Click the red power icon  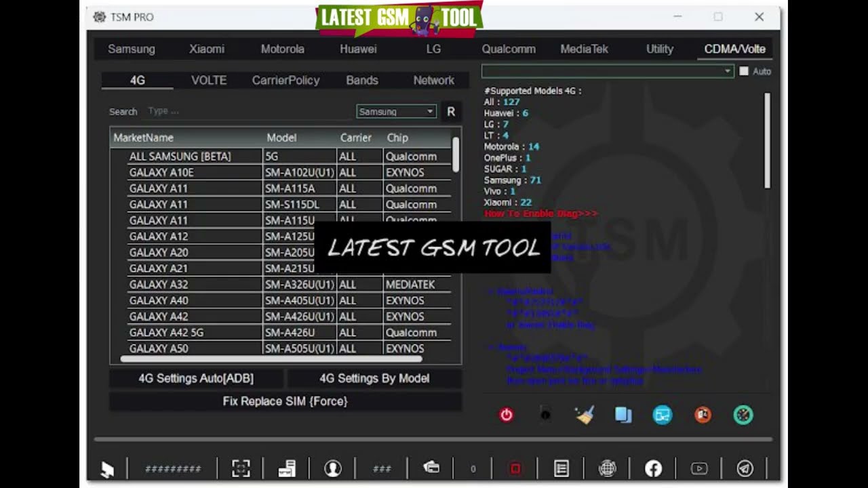pos(506,415)
